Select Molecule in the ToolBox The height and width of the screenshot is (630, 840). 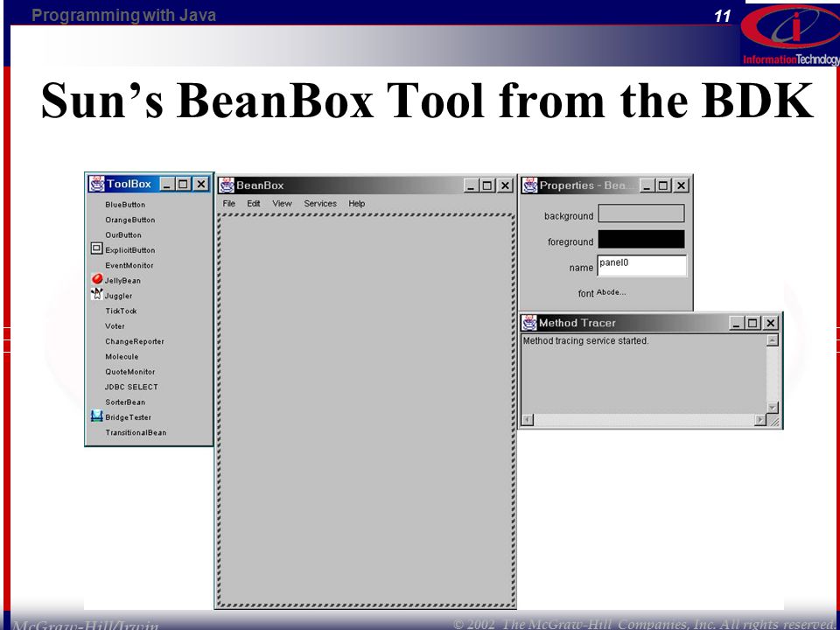[x=122, y=356]
